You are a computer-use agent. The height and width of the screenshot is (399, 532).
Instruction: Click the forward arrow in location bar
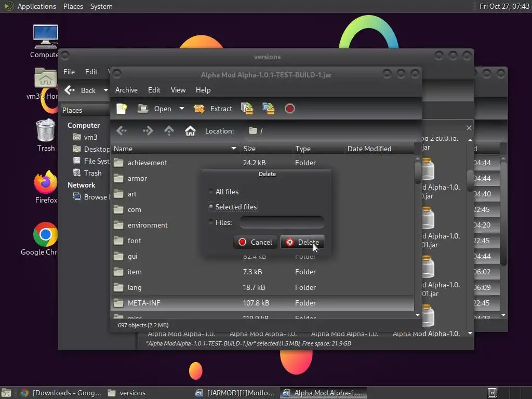148,130
